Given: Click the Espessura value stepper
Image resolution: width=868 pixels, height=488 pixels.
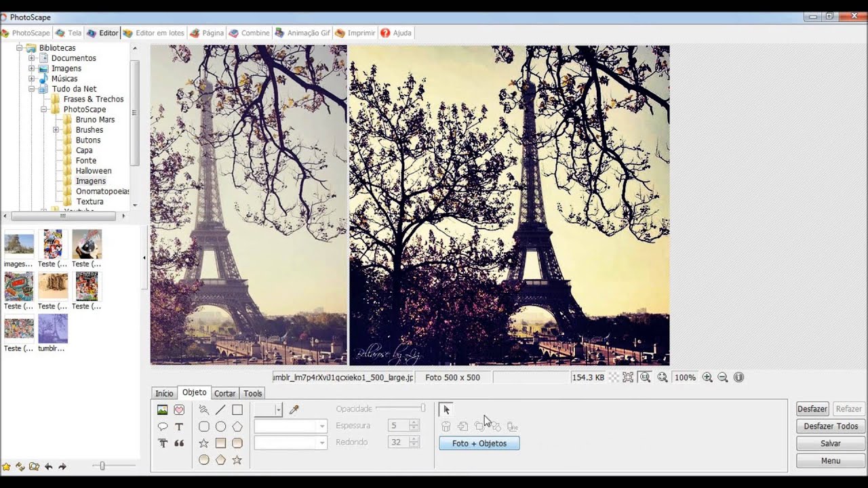Looking at the screenshot, I should 414,426.
